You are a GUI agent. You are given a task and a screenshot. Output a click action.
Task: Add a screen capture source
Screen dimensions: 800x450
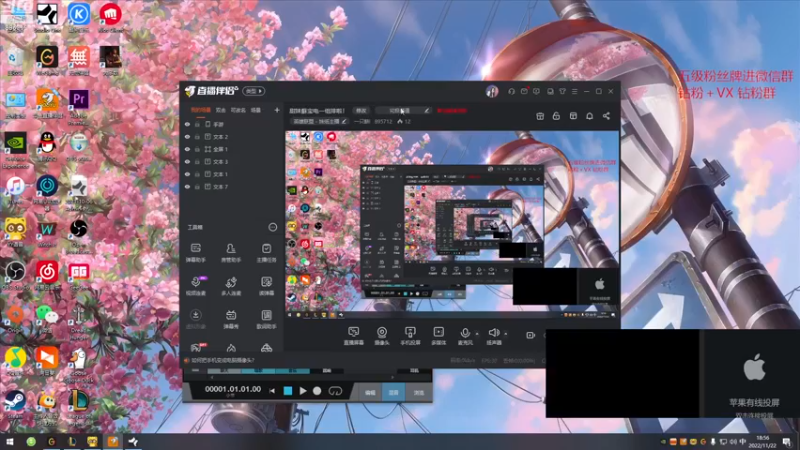coord(353,336)
